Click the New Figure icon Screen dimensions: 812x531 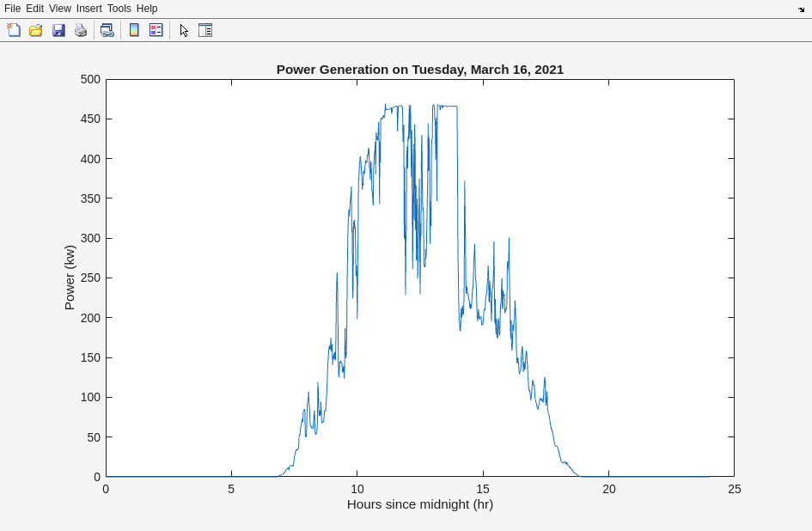click(14, 30)
